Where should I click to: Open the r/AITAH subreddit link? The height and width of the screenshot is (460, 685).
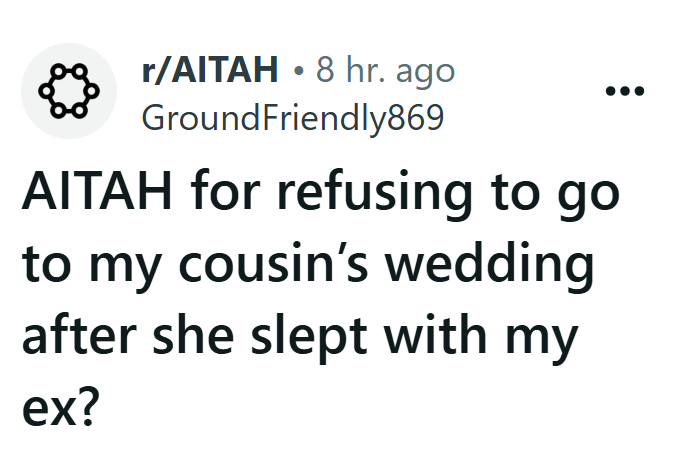(x=210, y=70)
